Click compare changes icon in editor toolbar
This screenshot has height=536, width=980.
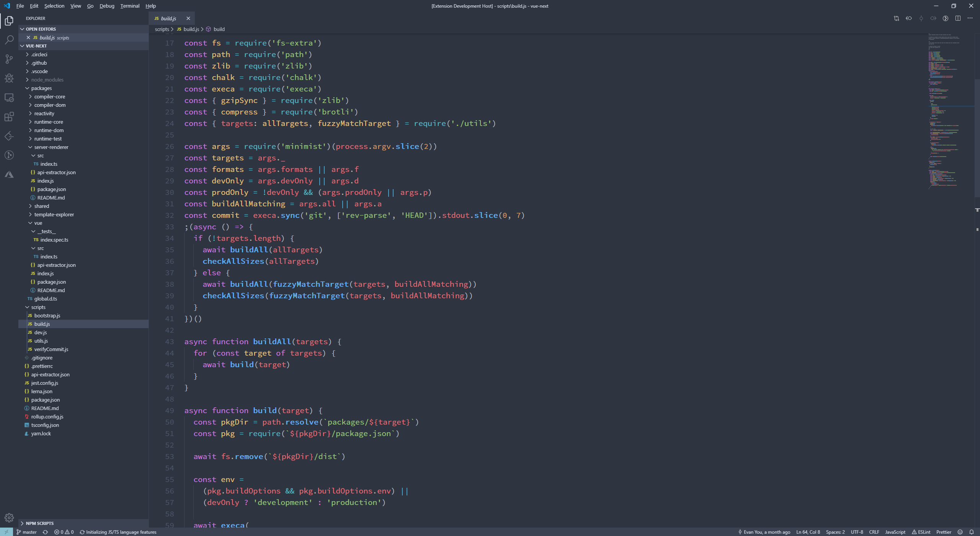tap(897, 18)
